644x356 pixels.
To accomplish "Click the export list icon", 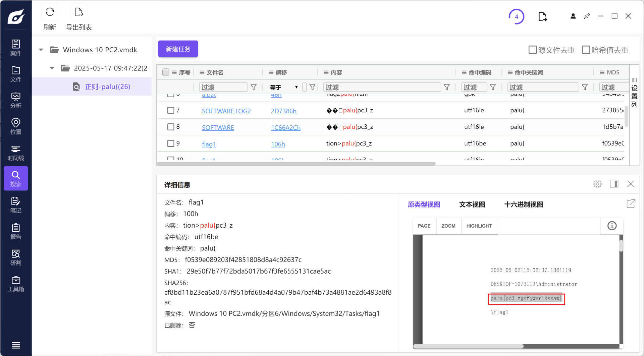I will [79, 12].
